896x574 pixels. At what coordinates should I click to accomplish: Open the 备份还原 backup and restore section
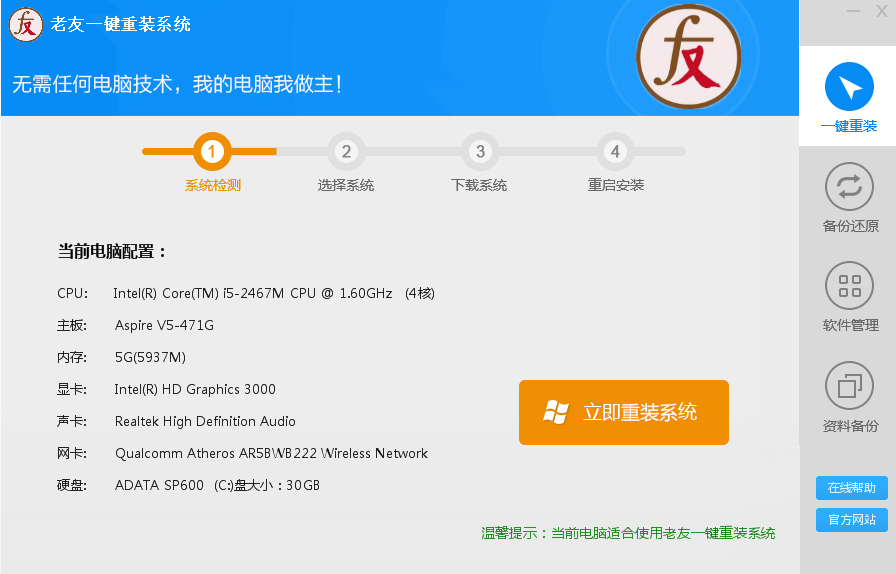coord(850,198)
